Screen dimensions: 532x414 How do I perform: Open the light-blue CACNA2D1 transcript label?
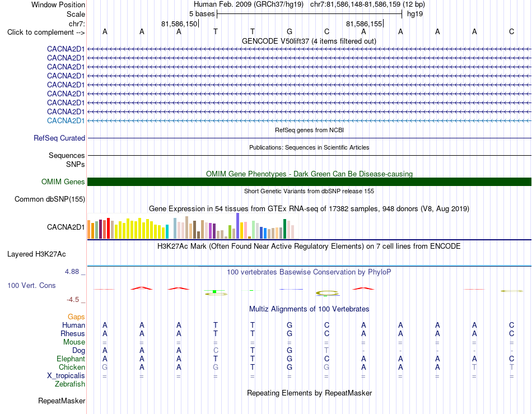[x=66, y=120]
